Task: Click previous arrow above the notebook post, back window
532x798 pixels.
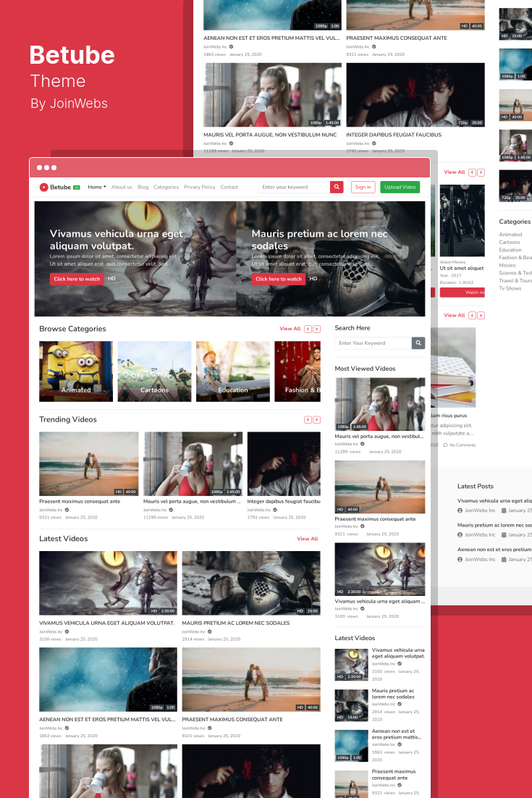Action: tap(472, 316)
